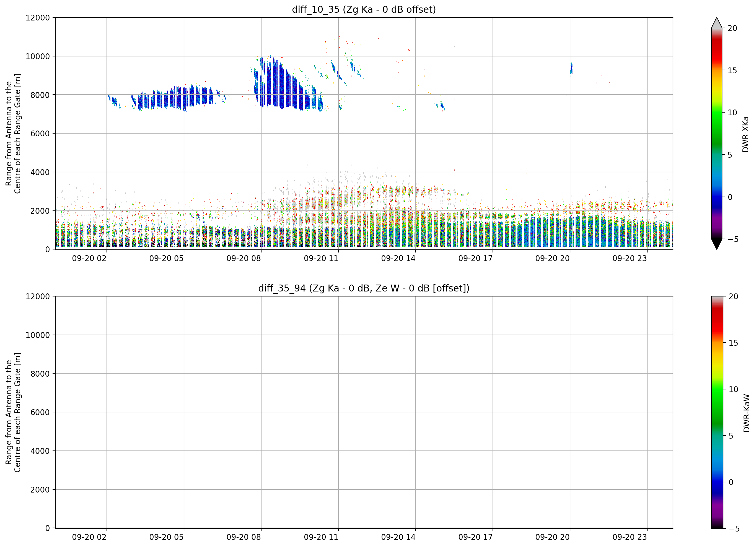This screenshot has width=756, height=547.
Task: Select the DWR-KaW colorbar label
Action: [747, 413]
